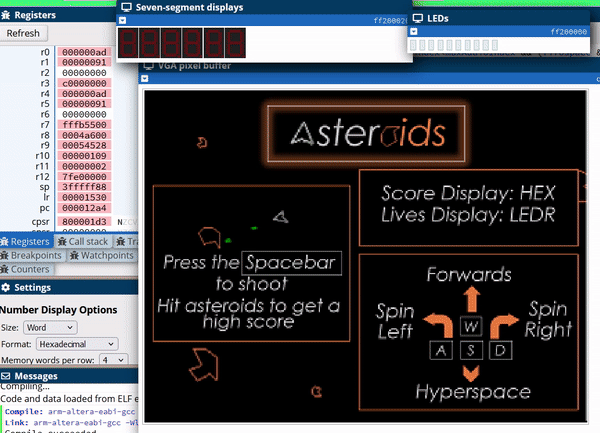This screenshot has height=433, width=600.
Task: Click the Link: line in Messages
Action: (71, 423)
